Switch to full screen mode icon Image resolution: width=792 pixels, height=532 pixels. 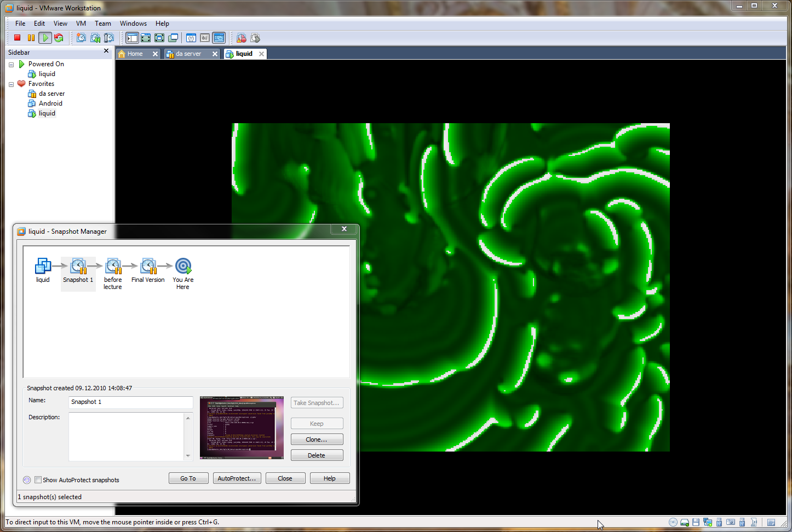click(x=146, y=38)
